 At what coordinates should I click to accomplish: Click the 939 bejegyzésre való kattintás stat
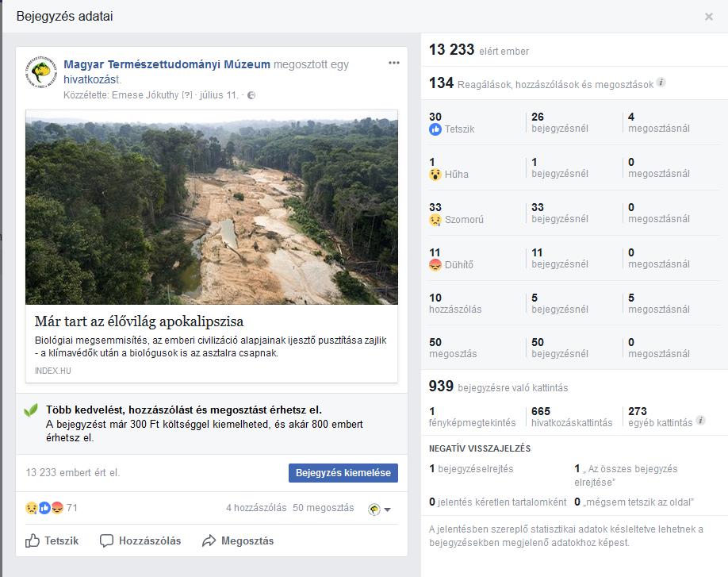498,387
